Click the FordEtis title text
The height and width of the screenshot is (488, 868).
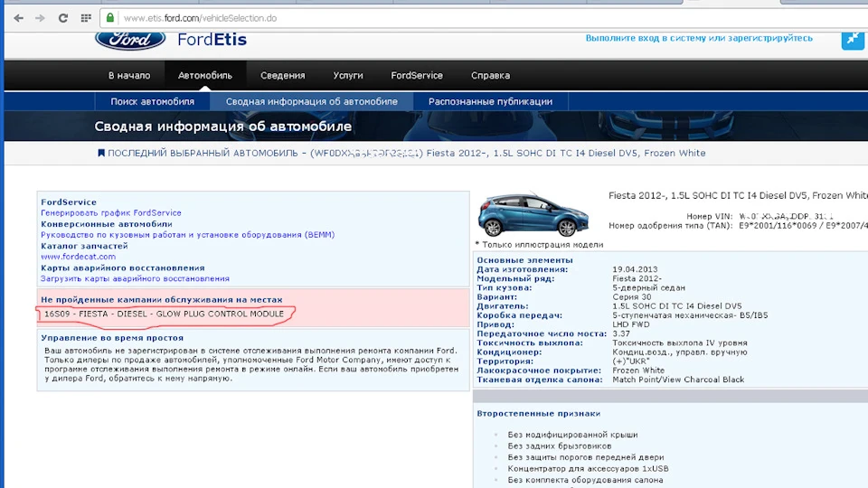click(x=212, y=40)
